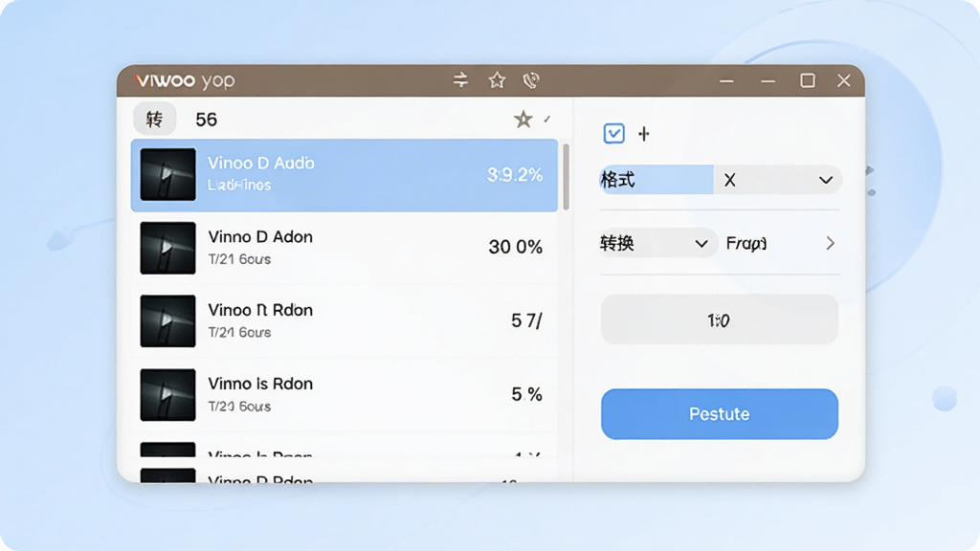Select the 转 tab button

pos(154,119)
